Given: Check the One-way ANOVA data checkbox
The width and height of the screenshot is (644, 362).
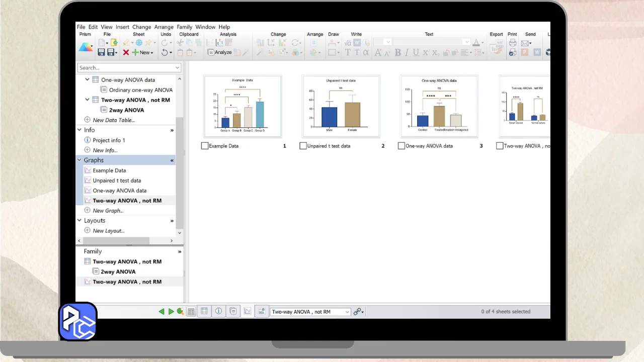Looking at the screenshot, I should (x=401, y=146).
